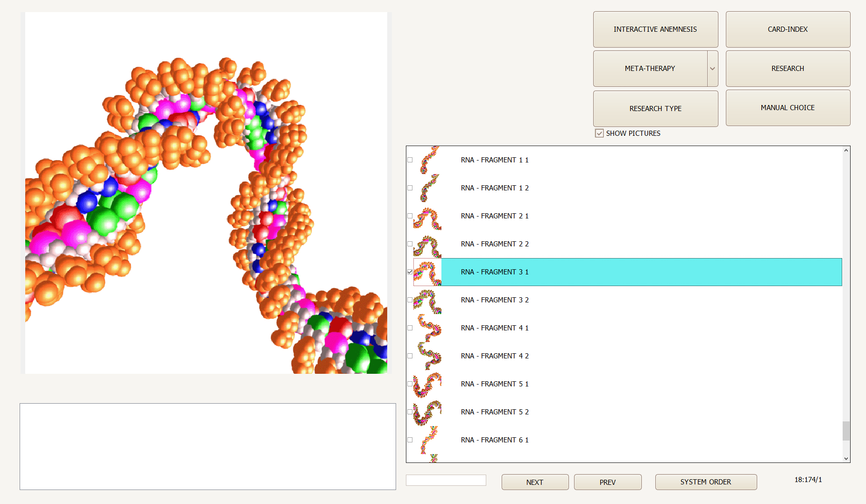Check the RNA - FRAGMENT 1 1 checkbox
The width and height of the screenshot is (866, 504).
pos(410,160)
